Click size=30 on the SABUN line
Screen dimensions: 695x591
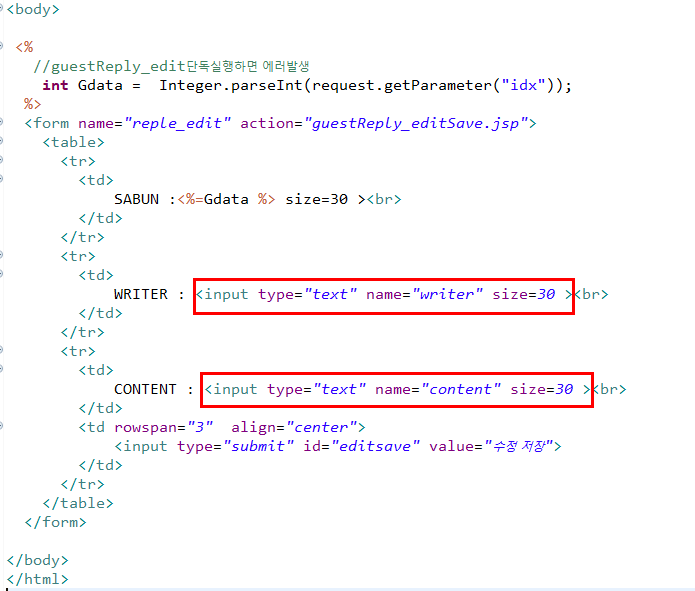click(x=316, y=200)
